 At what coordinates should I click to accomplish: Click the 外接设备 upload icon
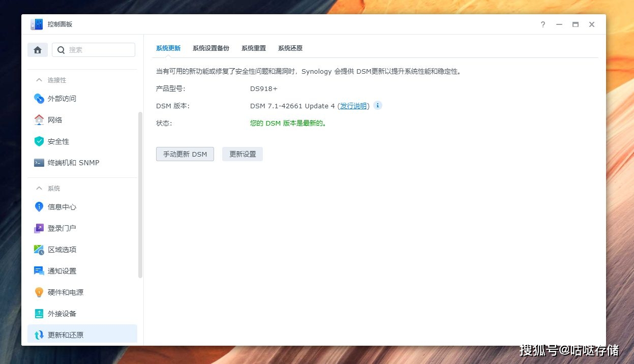[x=39, y=314]
